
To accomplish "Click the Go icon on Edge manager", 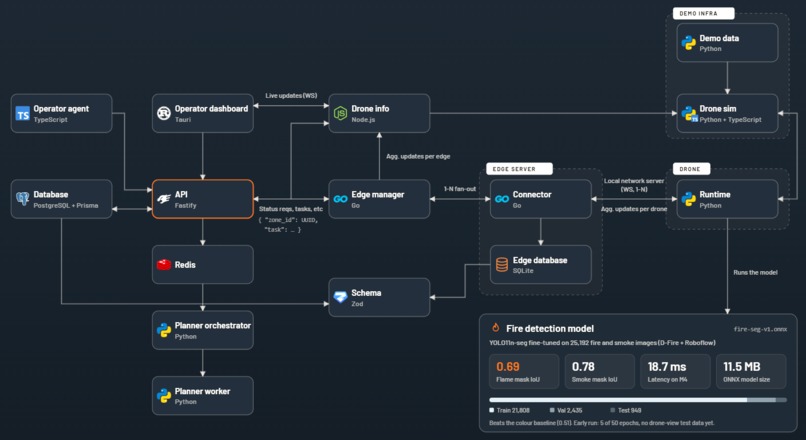I will (340, 199).
